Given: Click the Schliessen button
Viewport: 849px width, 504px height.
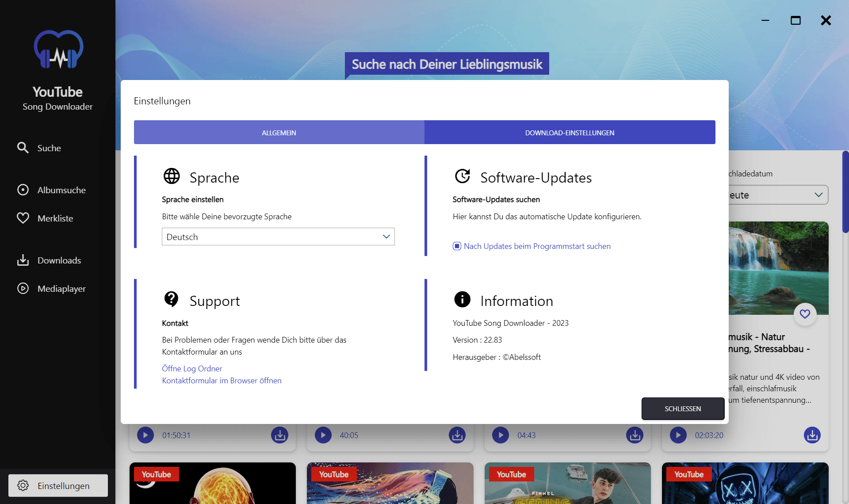Looking at the screenshot, I should click(683, 409).
